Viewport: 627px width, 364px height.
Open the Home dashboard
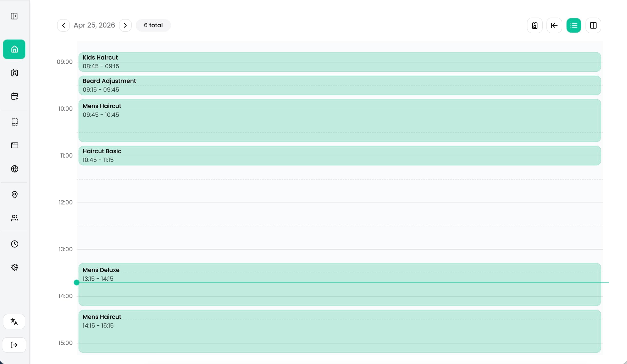[14, 49]
